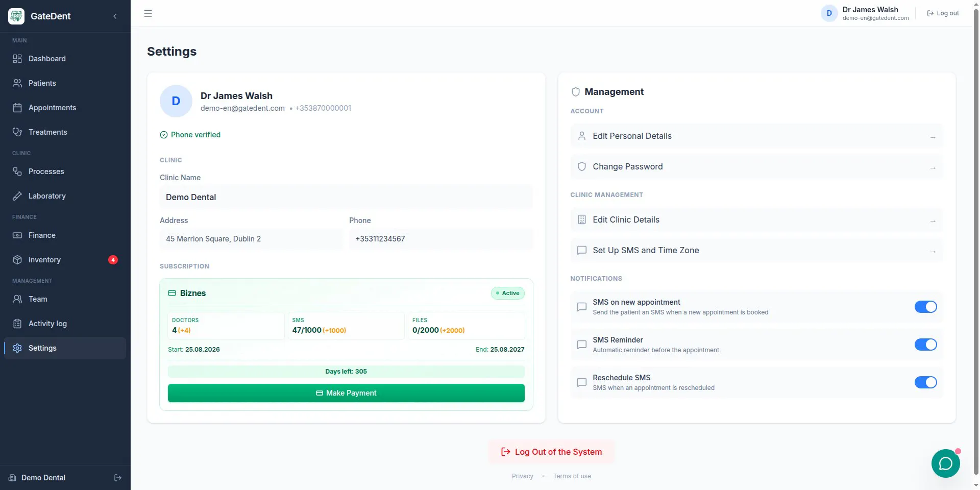Click the Finance banknote icon
Image resolution: width=980 pixels, height=490 pixels.
(x=17, y=235)
